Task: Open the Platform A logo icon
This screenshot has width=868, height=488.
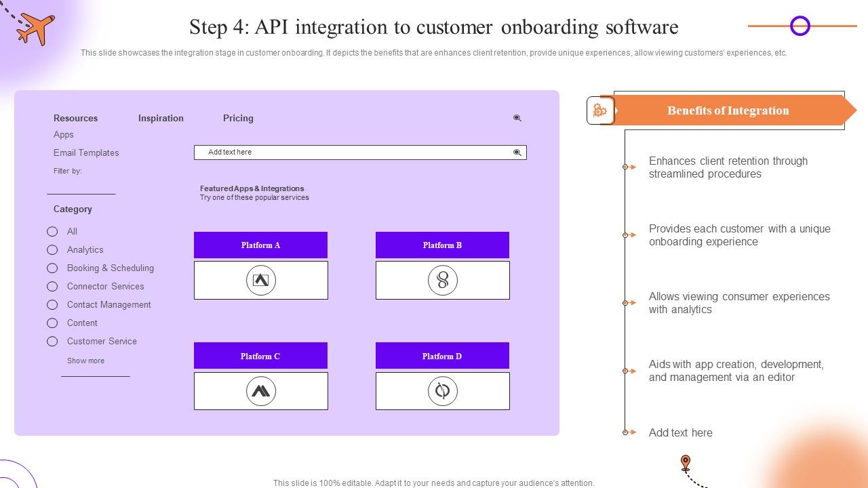Action: [261, 280]
